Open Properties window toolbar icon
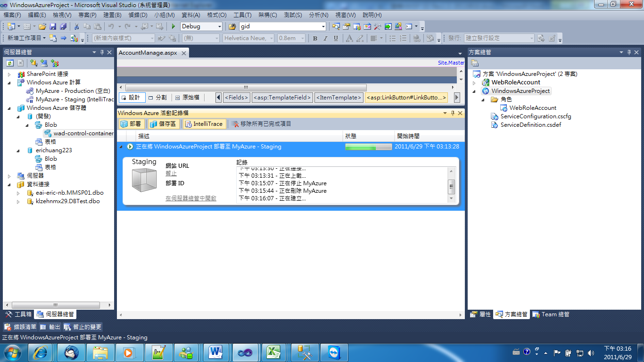This screenshot has width=644, height=362. pyautogui.click(x=347, y=26)
